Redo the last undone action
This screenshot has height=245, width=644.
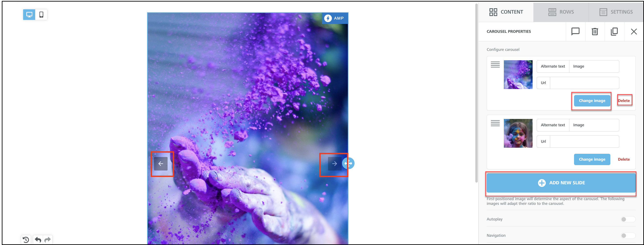(47, 240)
